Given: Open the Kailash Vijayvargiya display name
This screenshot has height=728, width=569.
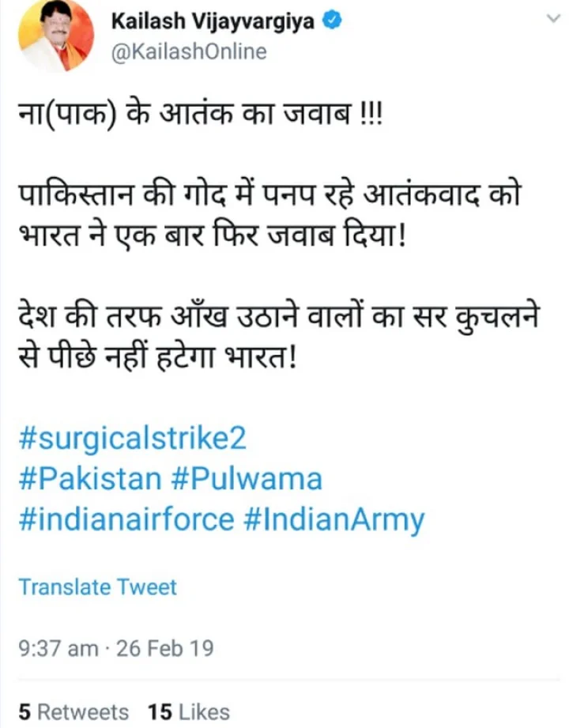Looking at the screenshot, I should point(213,22).
